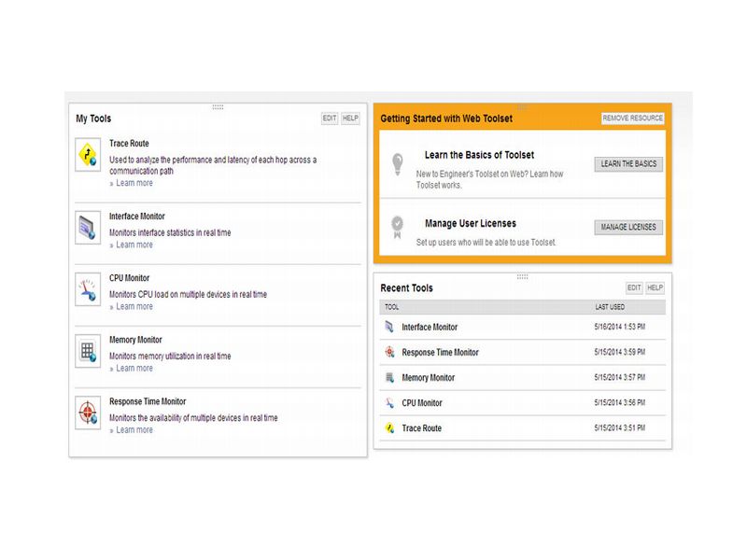
Task: Open Trace Route title in My Tools
Action: pyautogui.click(x=129, y=144)
